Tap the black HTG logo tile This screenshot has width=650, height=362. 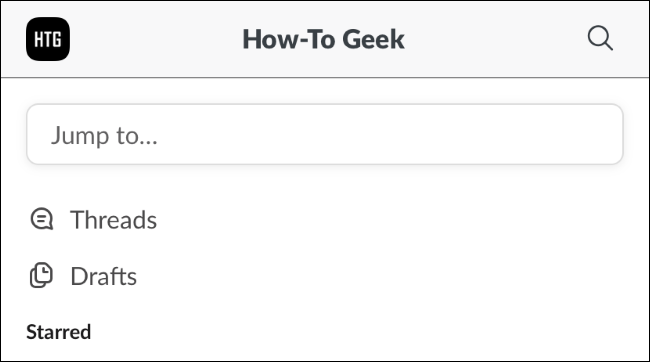pos(48,39)
